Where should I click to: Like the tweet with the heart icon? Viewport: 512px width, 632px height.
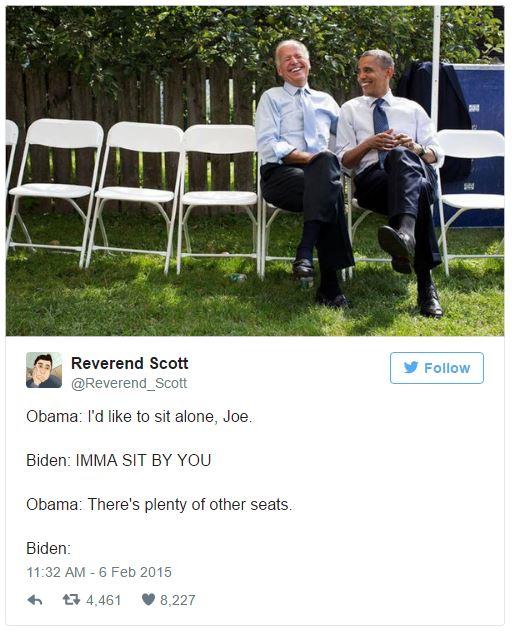click(148, 600)
